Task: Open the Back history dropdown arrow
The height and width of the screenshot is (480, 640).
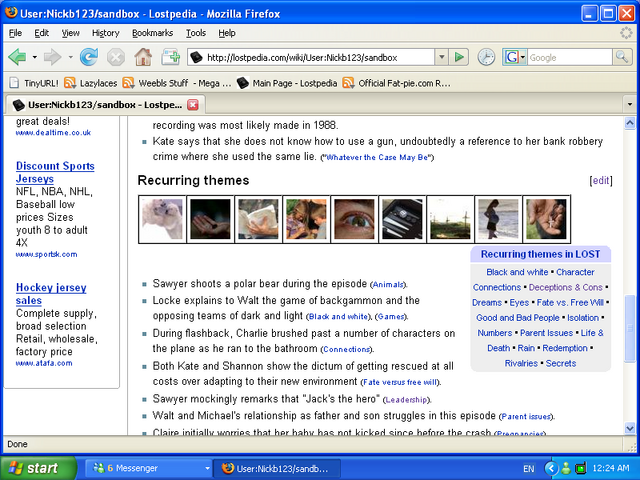Action: click(35, 57)
